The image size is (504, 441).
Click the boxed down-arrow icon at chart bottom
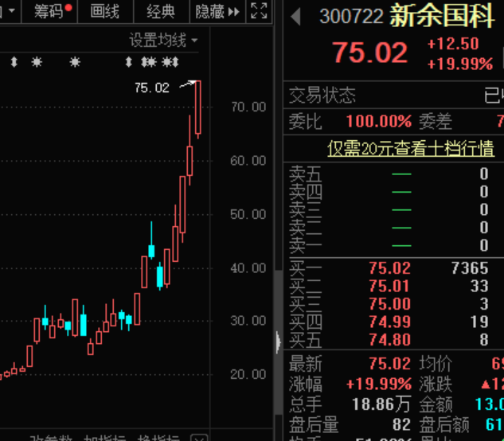click(x=199, y=438)
